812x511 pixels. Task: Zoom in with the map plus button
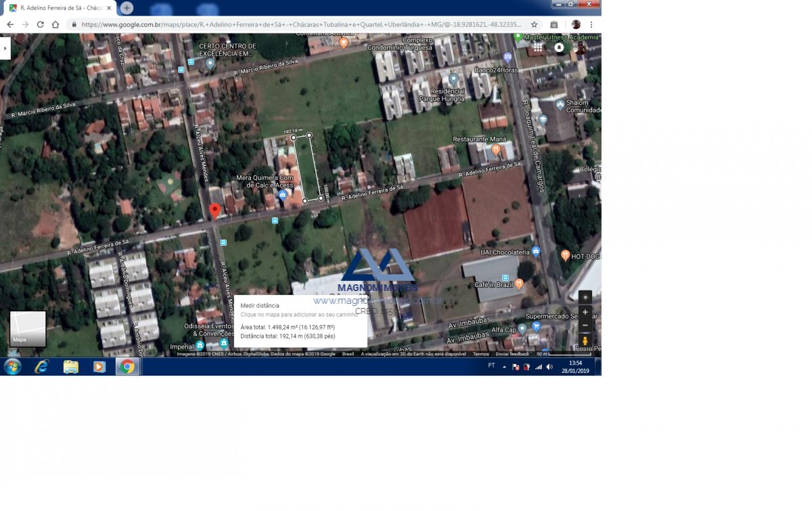coord(585,312)
